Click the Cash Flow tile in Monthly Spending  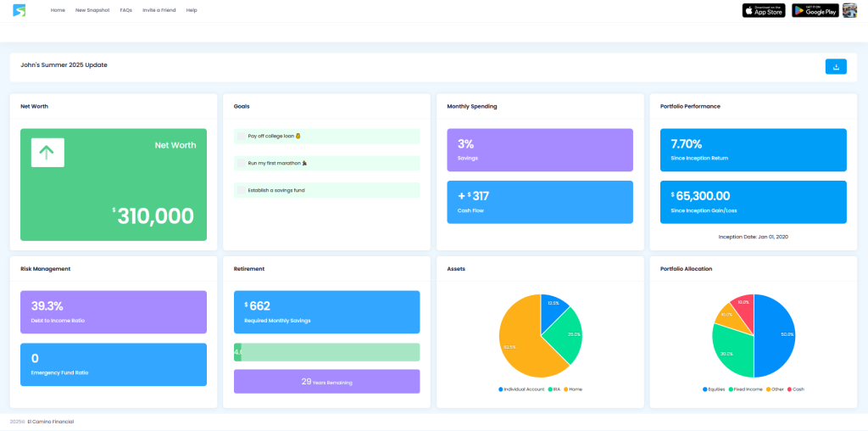[x=539, y=202]
